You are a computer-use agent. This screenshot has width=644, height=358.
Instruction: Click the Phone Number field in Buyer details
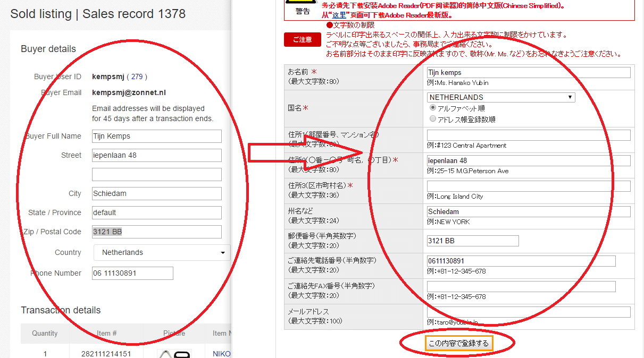click(132, 273)
